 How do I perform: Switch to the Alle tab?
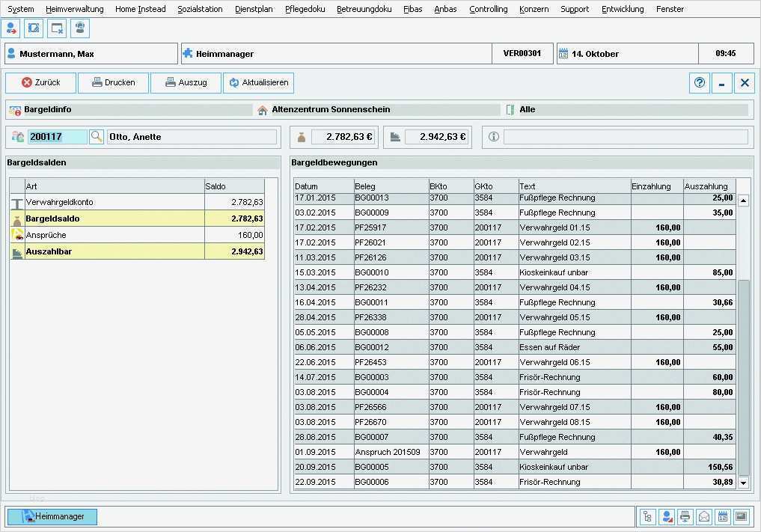(526, 109)
